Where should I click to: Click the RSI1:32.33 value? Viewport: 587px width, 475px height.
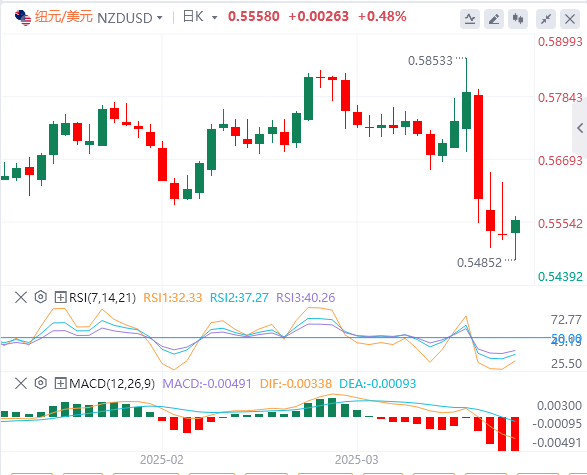[173, 298]
